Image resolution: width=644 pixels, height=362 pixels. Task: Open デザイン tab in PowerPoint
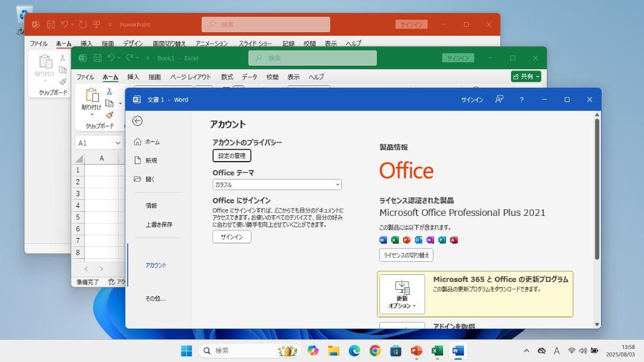pos(133,43)
